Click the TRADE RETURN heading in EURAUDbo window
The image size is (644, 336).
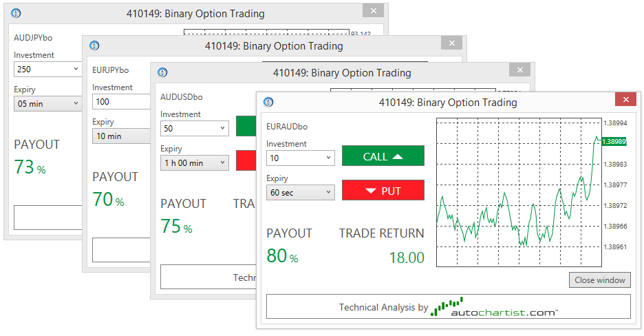[x=381, y=233]
